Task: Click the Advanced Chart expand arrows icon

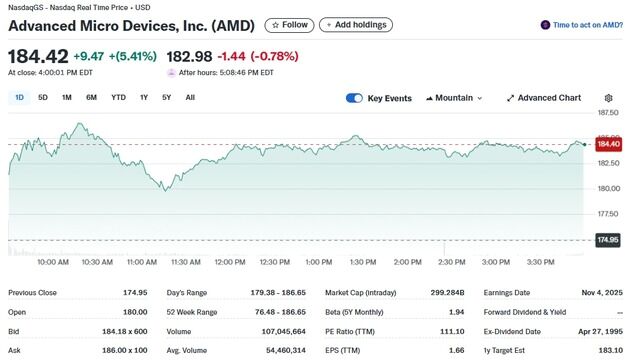Action: [510, 98]
